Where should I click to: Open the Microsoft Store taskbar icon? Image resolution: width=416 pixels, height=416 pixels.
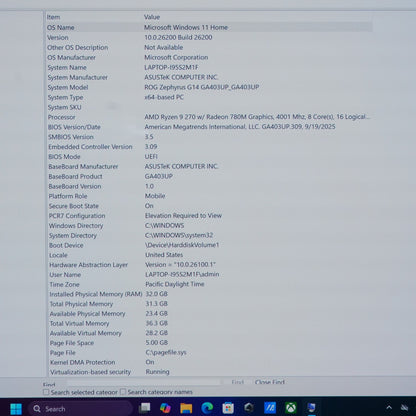pos(228,408)
